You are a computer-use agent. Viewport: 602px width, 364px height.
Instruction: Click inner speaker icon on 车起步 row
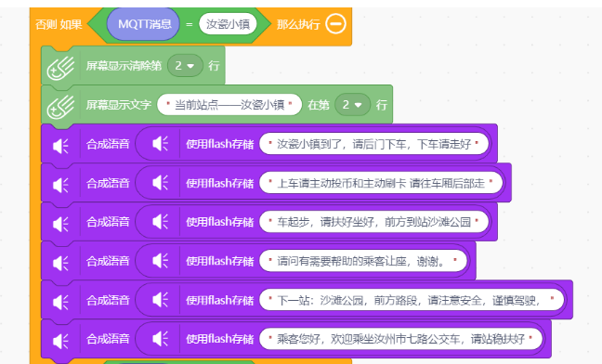point(161,222)
